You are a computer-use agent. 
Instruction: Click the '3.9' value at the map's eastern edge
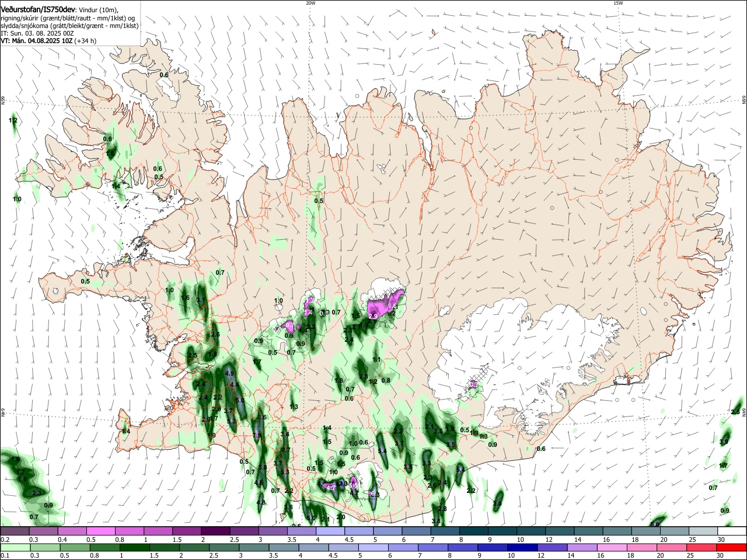tap(724, 442)
